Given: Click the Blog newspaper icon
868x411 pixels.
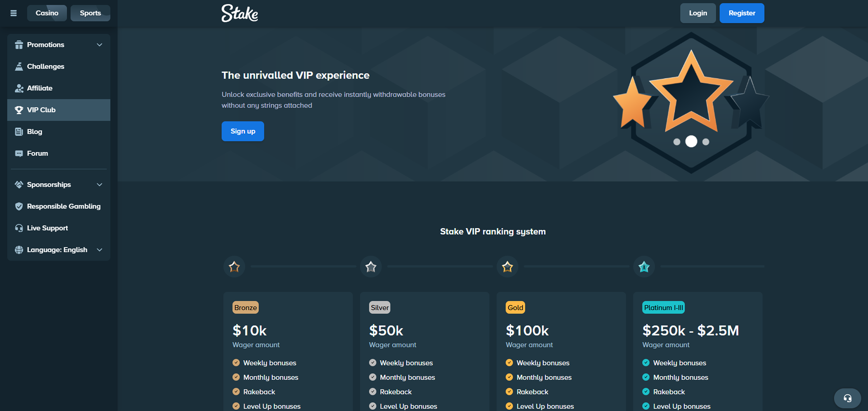Looking at the screenshot, I should point(19,131).
